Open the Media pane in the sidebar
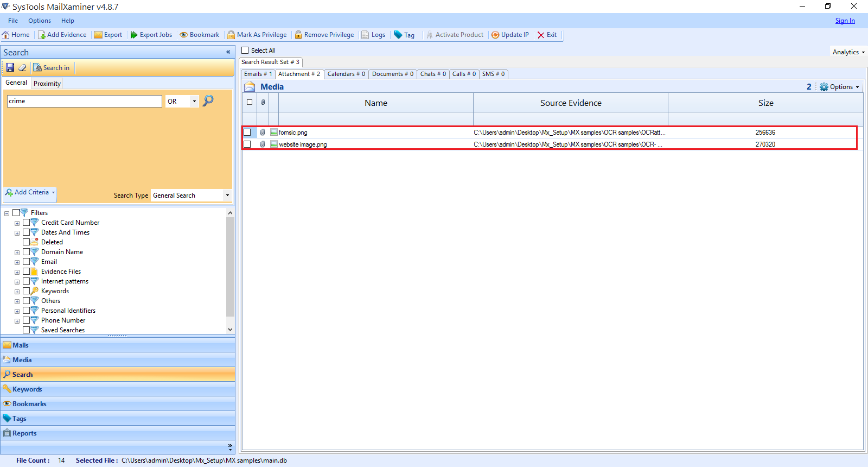The height and width of the screenshot is (467, 868). click(x=118, y=359)
